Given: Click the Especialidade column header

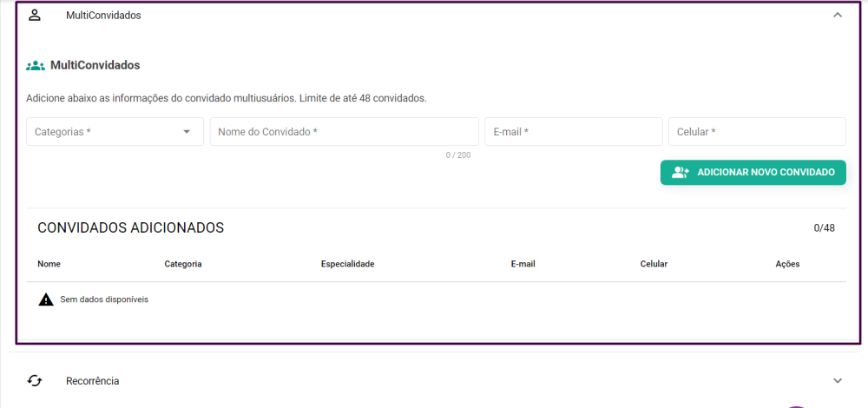Looking at the screenshot, I should point(348,264).
